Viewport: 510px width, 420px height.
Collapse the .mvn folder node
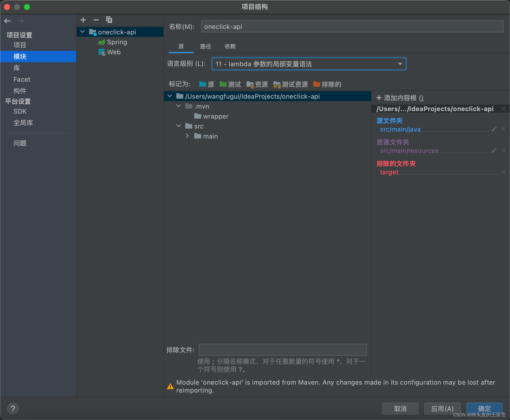179,106
